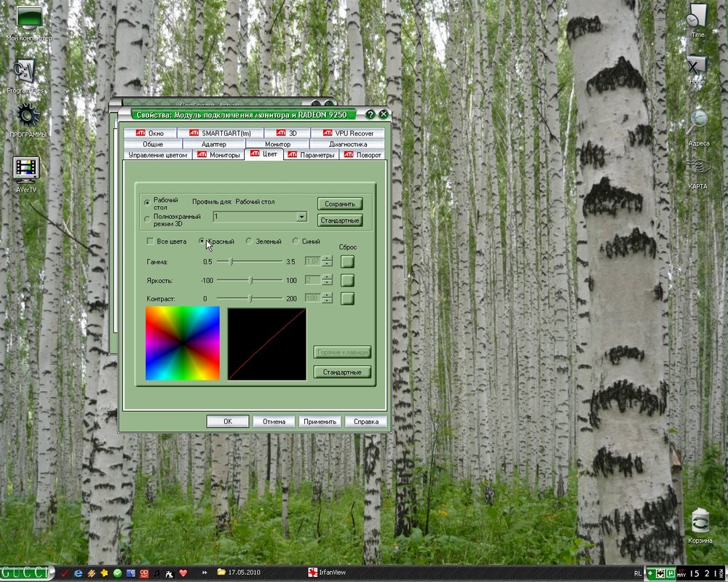Screen dimensions: 728x582
Task: Expand hidden quick-launch items with double arrow
Action: tap(205, 573)
